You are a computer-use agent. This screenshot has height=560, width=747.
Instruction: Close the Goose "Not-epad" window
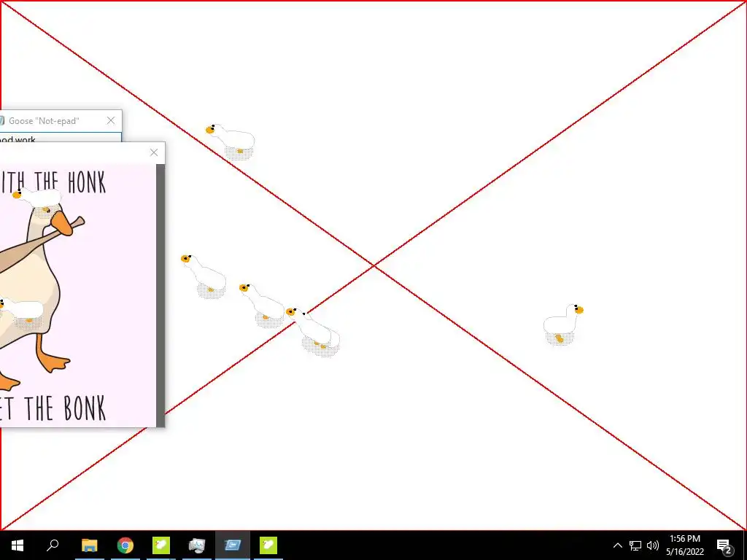click(111, 120)
